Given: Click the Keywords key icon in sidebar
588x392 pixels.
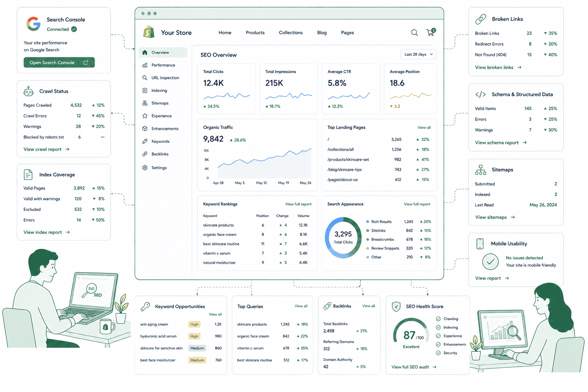Looking at the screenshot, I should [x=145, y=141].
